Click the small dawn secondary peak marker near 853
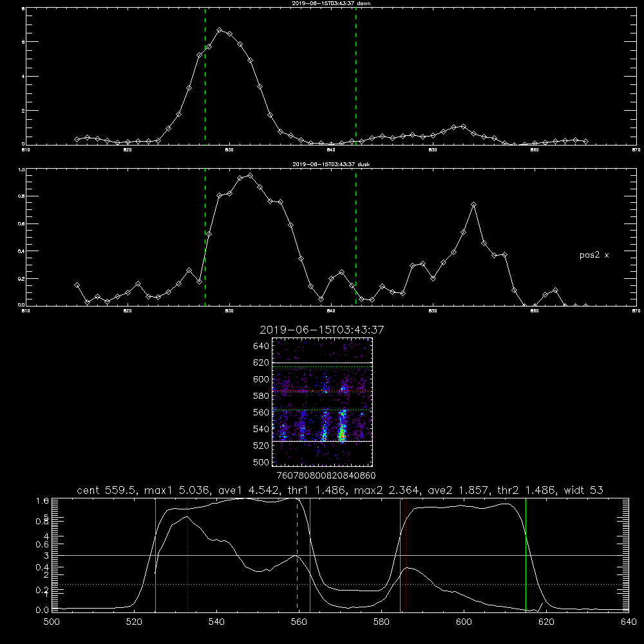Image resolution: width=644 pixels, height=644 pixels. coord(463,126)
